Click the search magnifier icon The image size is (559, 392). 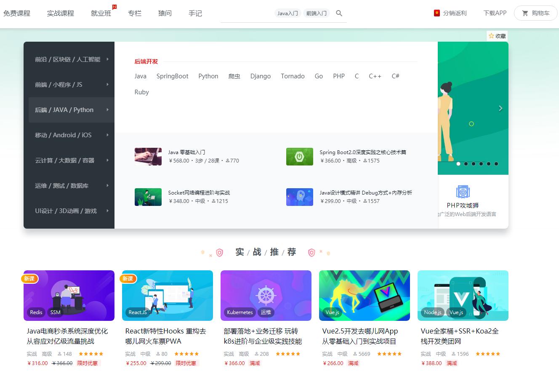(339, 13)
